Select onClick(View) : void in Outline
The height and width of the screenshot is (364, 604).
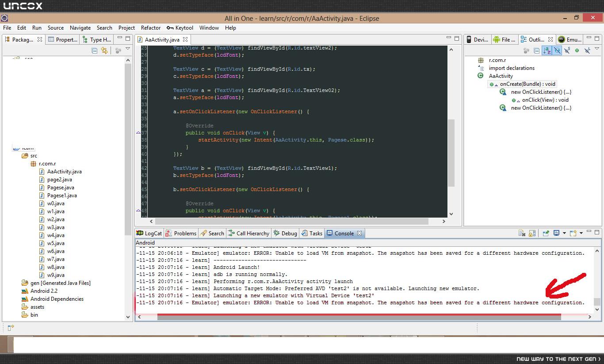click(x=540, y=100)
